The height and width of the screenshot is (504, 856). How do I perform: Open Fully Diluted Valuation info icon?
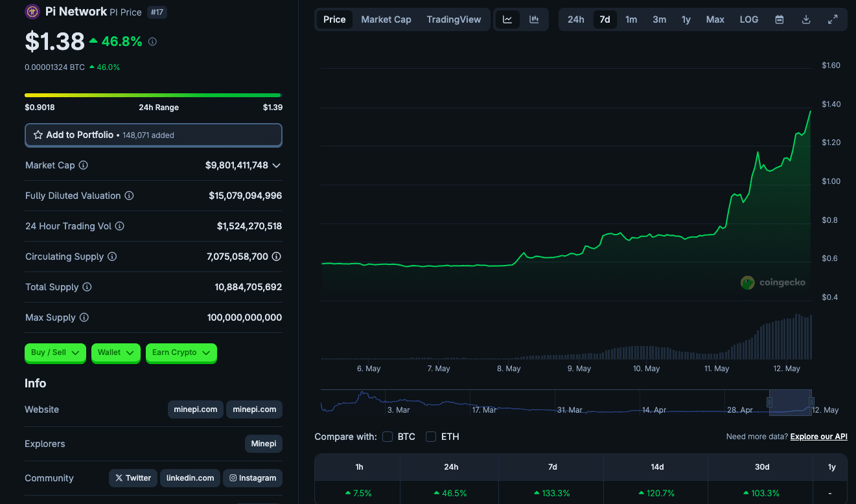[129, 196]
